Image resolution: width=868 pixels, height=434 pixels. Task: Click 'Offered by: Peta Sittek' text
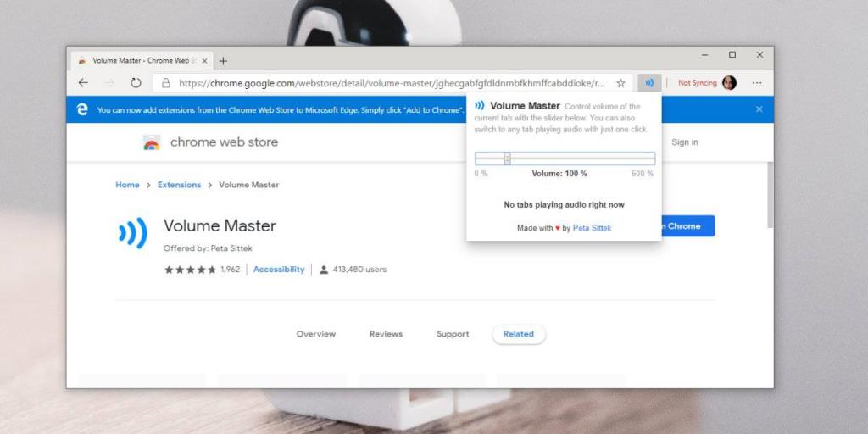tap(209, 248)
